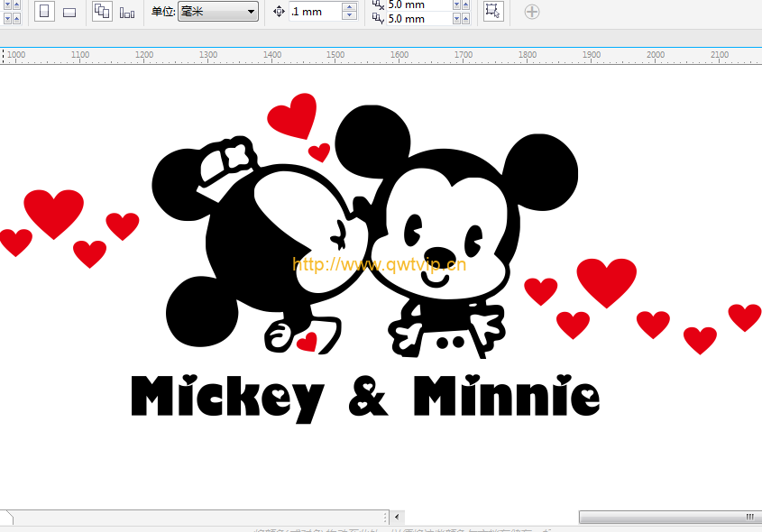Viewport: 762px width, 532px height.
Task: Decrease the nudge distance with the down arrow
Action: click(x=349, y=15)
